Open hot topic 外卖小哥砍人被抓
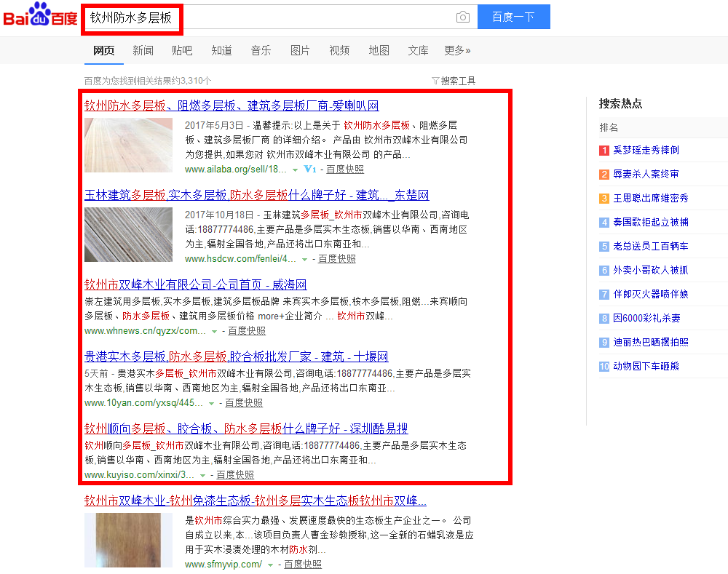728x574 pixels. (650, 270)
